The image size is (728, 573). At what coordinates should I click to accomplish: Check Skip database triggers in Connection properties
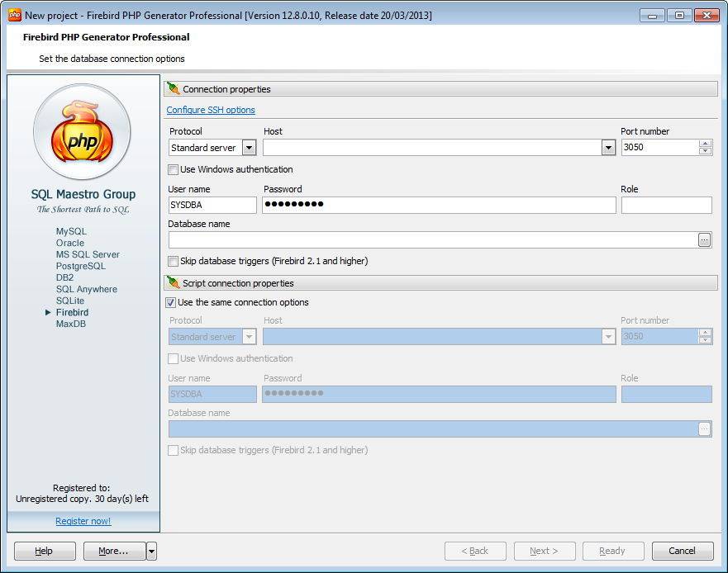click(x=174, y=261)
